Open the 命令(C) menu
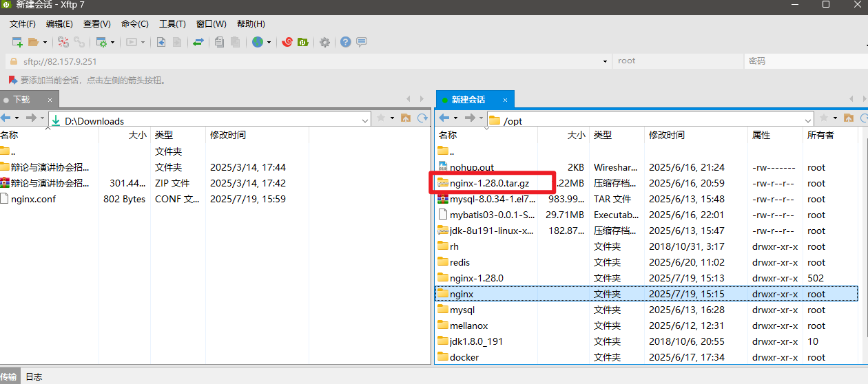Image resolution: width=868 pixels, height=384 pixels. click(x=134, y=23)
